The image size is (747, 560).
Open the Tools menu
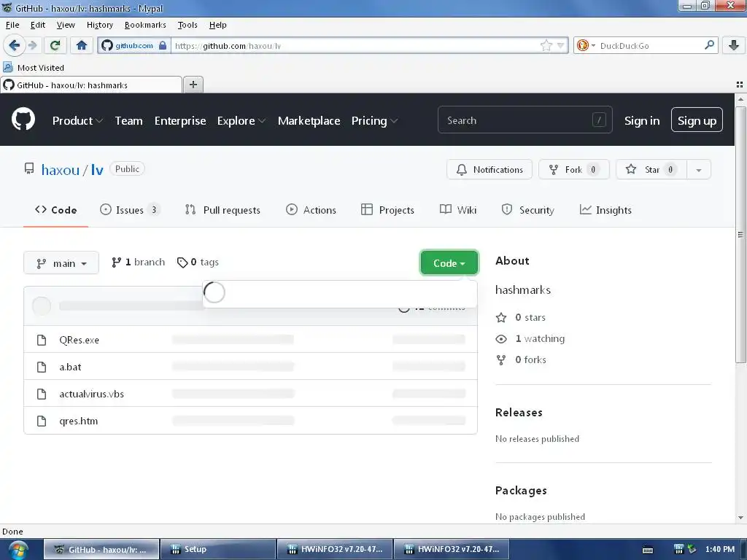pos(187,25)
